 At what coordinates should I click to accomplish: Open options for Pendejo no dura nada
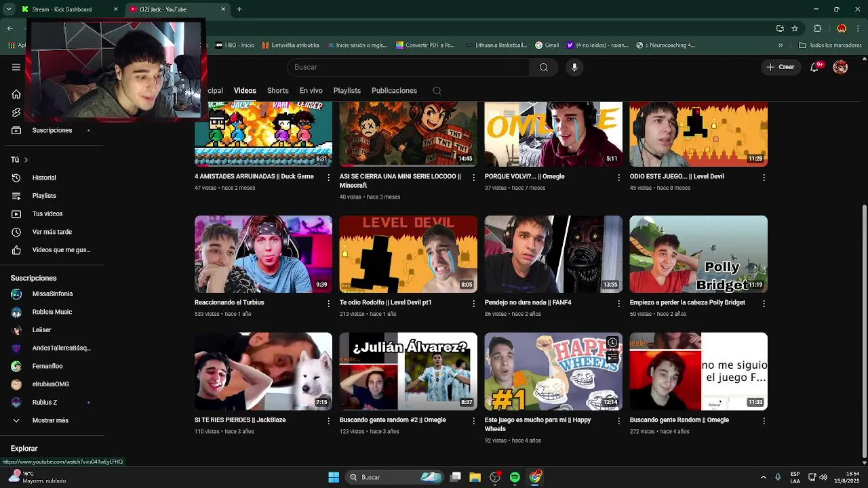(x=618, y=304)
